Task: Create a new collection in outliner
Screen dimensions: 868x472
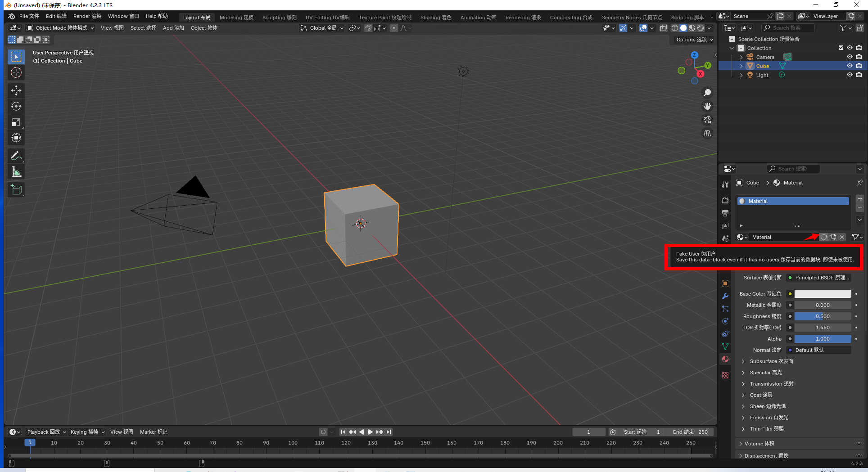Action: (x=860, y=28)
